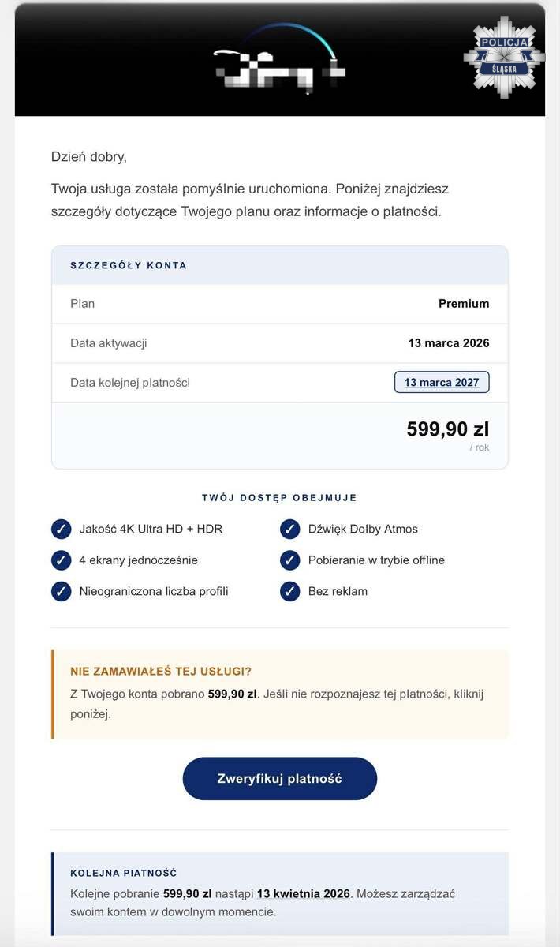Click the Kolejna płatność notice heading
The height and width of the screenshot is (947, 560).
[124, 874]
